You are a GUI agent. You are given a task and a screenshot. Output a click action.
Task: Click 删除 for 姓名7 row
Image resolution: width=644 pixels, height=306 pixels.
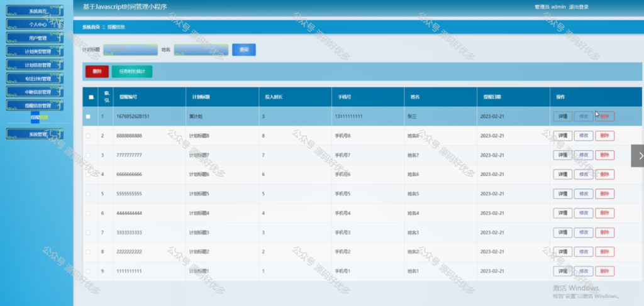click(604, 155)
